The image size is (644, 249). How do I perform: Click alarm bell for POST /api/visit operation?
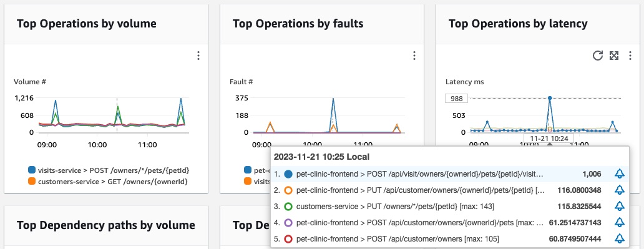(x=620, y=174)
